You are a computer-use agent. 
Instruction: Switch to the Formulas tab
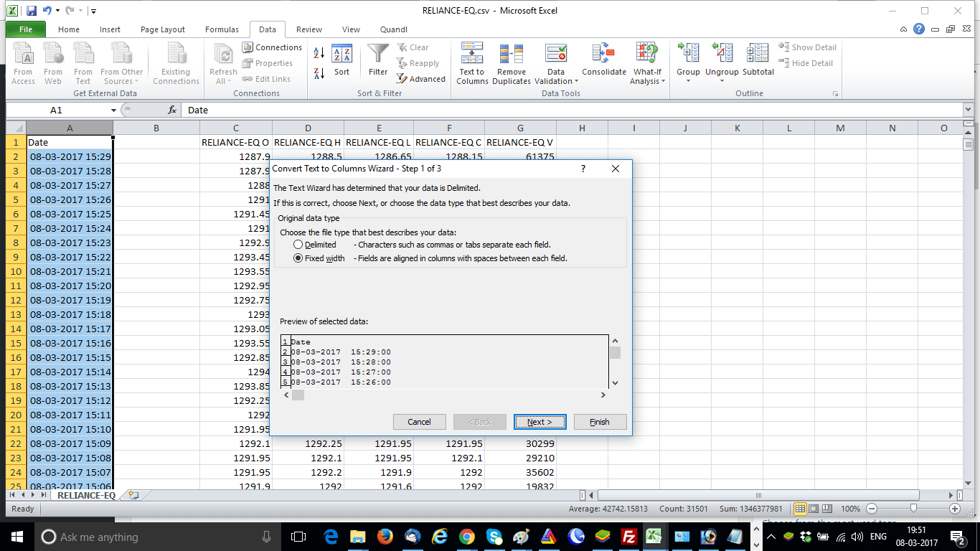[x=222, y=29]
